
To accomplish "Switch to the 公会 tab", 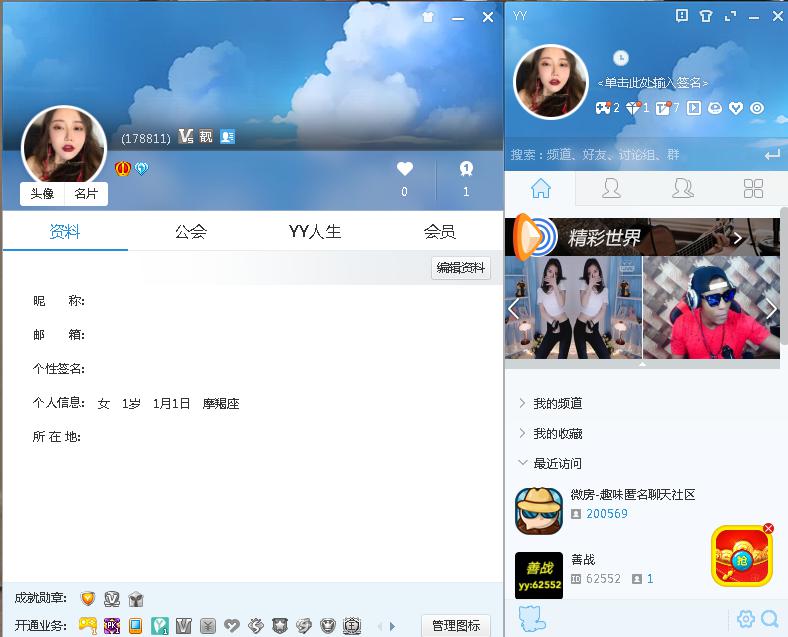I will 190,231.
